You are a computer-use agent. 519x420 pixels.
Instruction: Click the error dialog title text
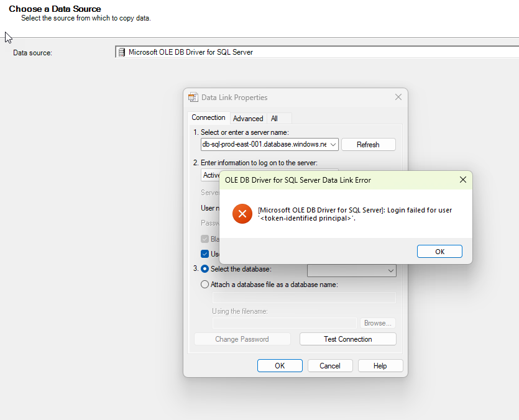(298, 180)
